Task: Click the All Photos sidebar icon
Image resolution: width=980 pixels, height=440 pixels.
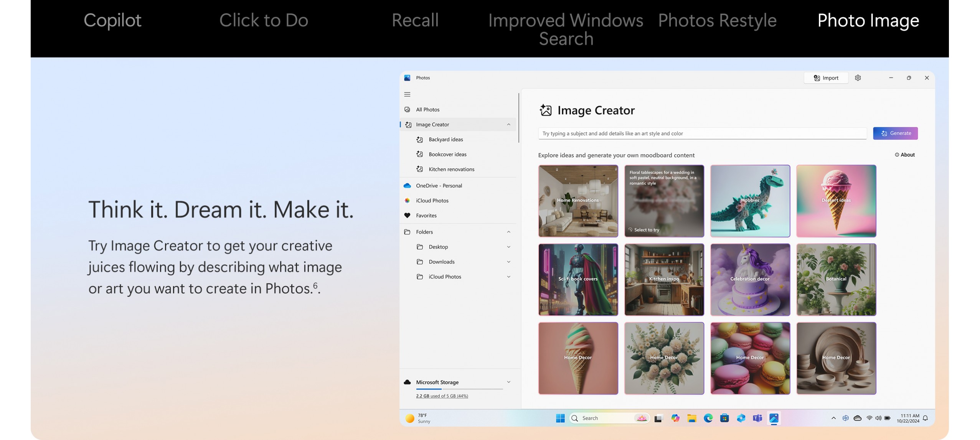Action: point(407,109)
